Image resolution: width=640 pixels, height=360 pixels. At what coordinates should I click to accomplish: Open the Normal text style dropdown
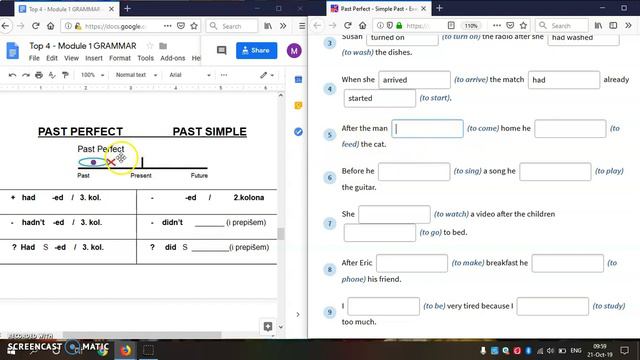[x=136, y=75]
